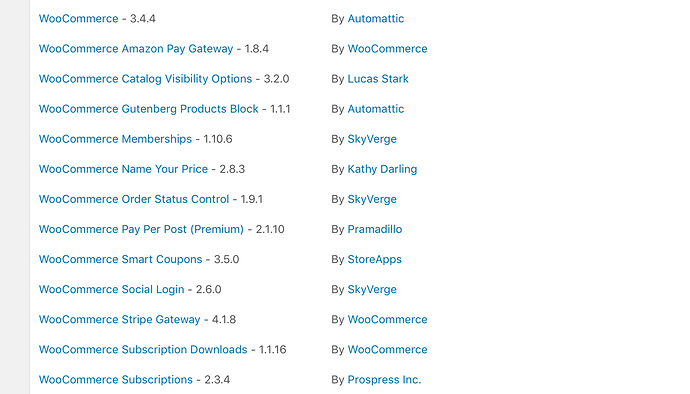Open WooCommerce Social Login link

111,289
